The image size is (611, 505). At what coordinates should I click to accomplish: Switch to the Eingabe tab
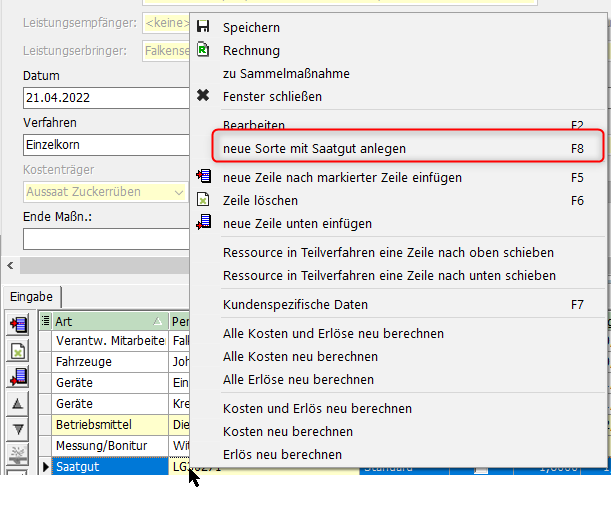(x=31, y=296)
